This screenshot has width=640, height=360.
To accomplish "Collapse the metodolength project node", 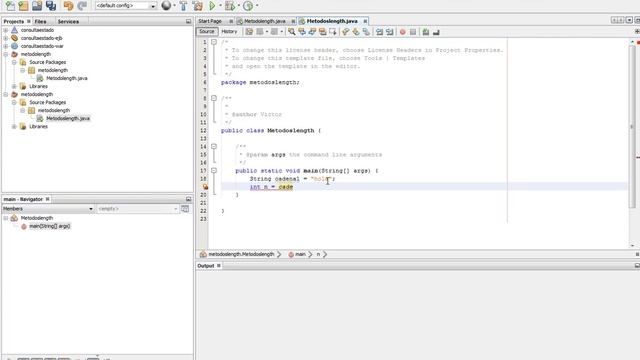I will click(x=6, y=54).
